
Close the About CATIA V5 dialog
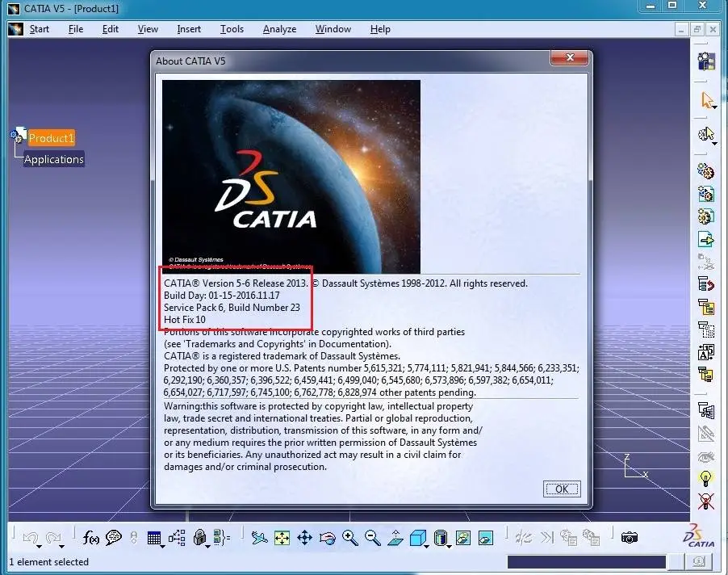point(570,57)
